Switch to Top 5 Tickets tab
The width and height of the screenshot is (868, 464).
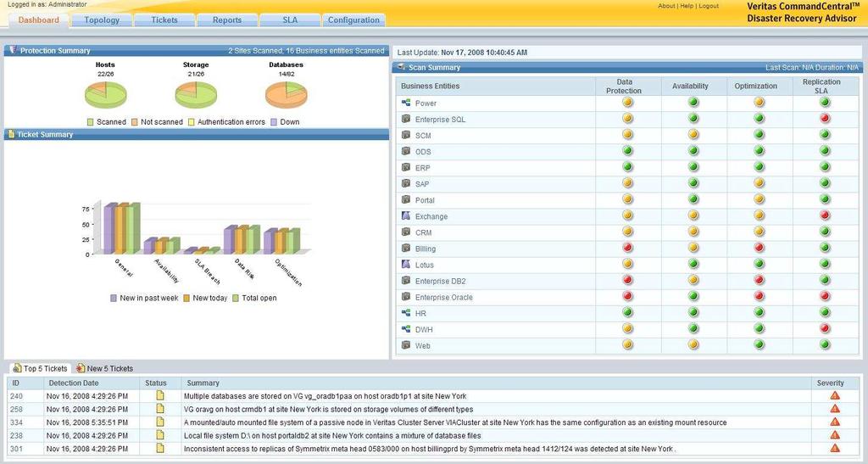(x=40, y=368)
